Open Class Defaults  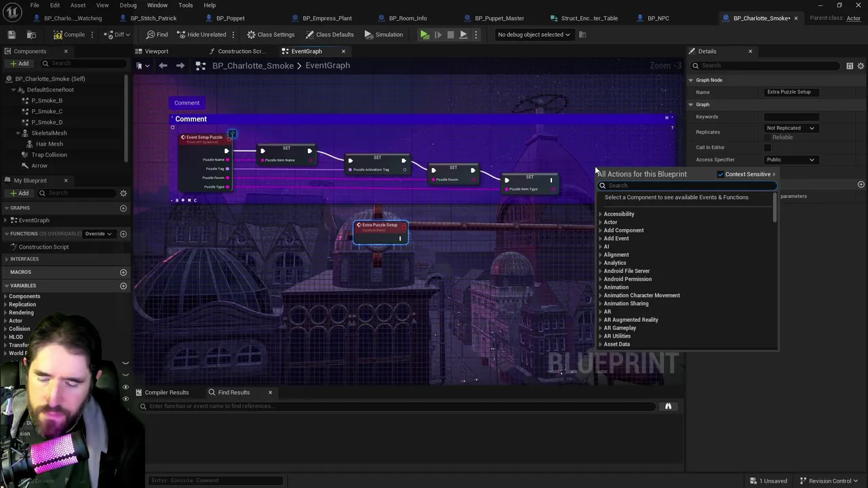[330, 35]
